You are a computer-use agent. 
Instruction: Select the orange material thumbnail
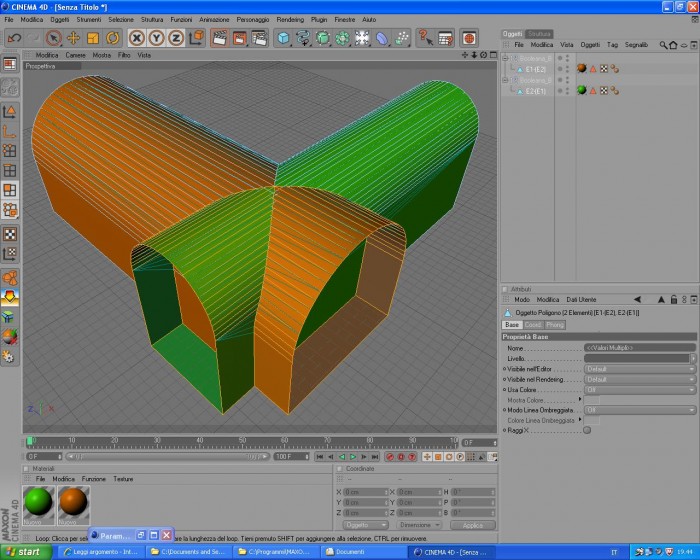74,503
